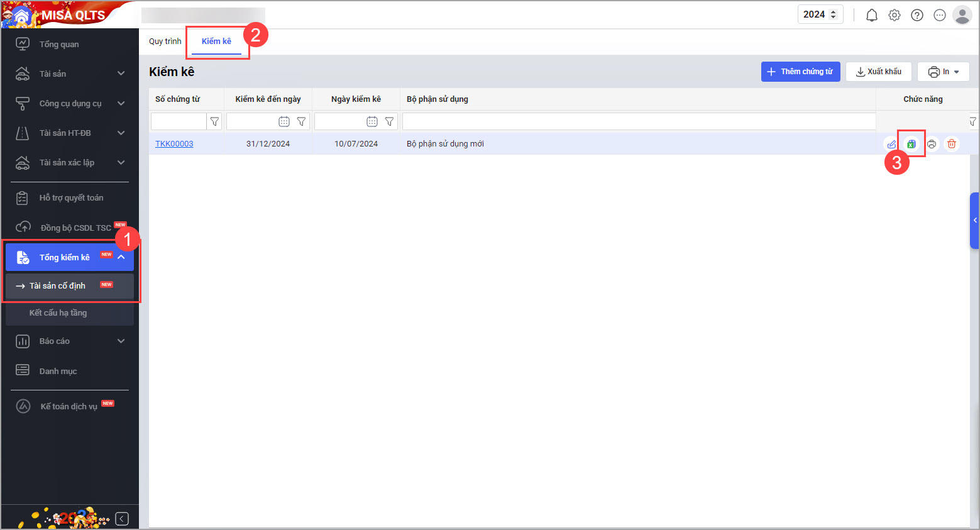Focus the Số chứng từ filter field
Viewport: 980px width, 530px height.
[179, 121]
